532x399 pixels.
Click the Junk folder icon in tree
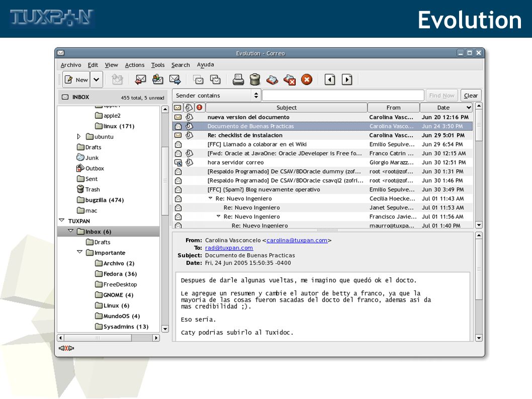(80, 157)
